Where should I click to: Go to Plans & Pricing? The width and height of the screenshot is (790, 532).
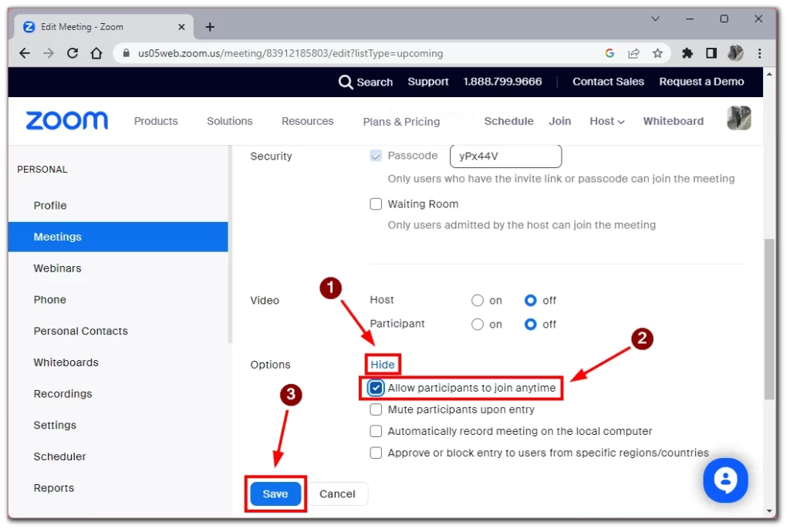click(401, 122)
